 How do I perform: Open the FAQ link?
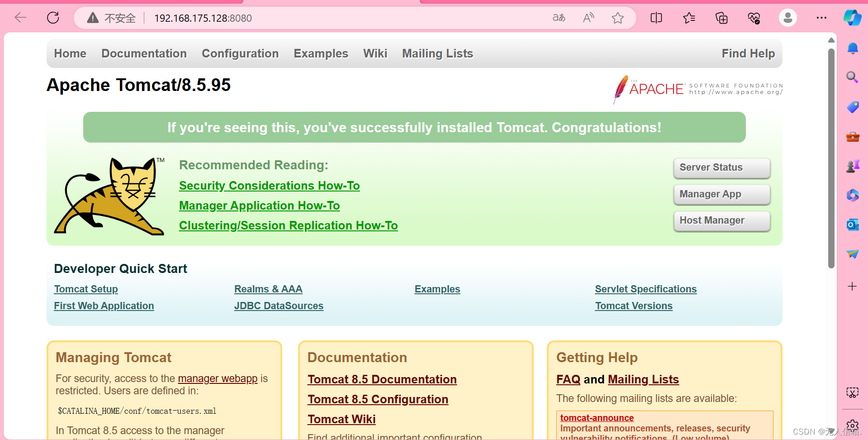pos(568,379)
